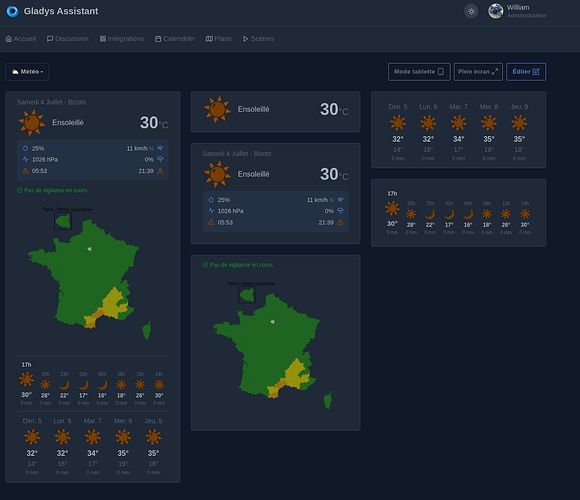Open the Scènes page
580x500 pixels.
[258, 39]
